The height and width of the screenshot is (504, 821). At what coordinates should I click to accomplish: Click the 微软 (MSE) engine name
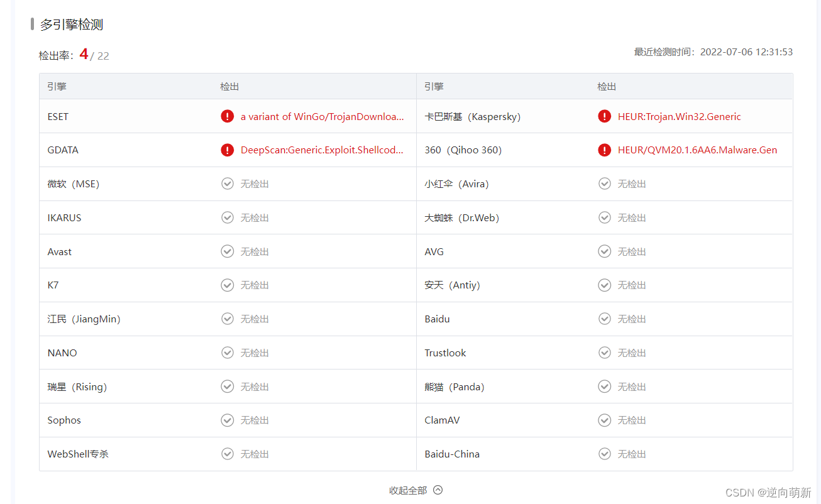point(74,184)
